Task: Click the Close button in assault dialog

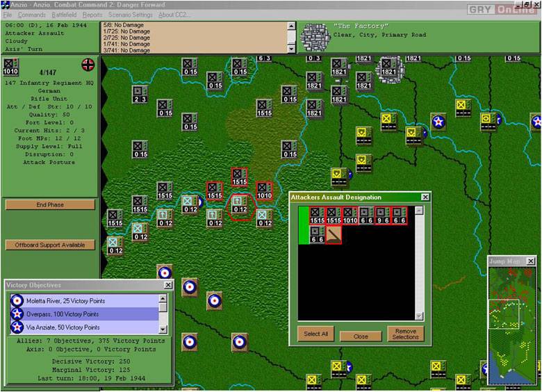Action: tap(361, 336)
